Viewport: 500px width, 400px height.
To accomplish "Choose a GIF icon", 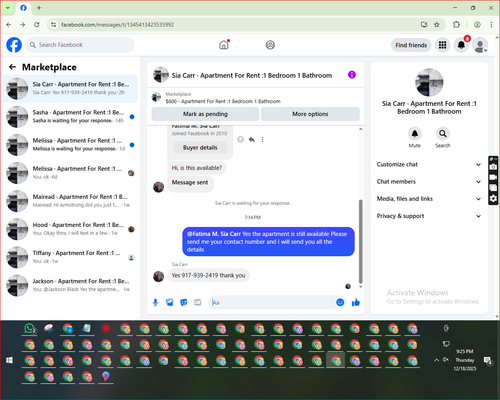I will click(198, 302).
